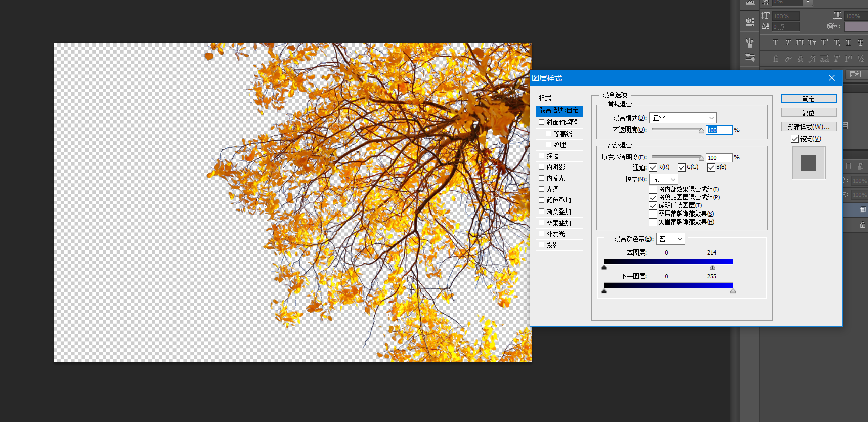Click the 复位 reset button
The width and height of the screenshot is (868, 422).
[808, 112]
